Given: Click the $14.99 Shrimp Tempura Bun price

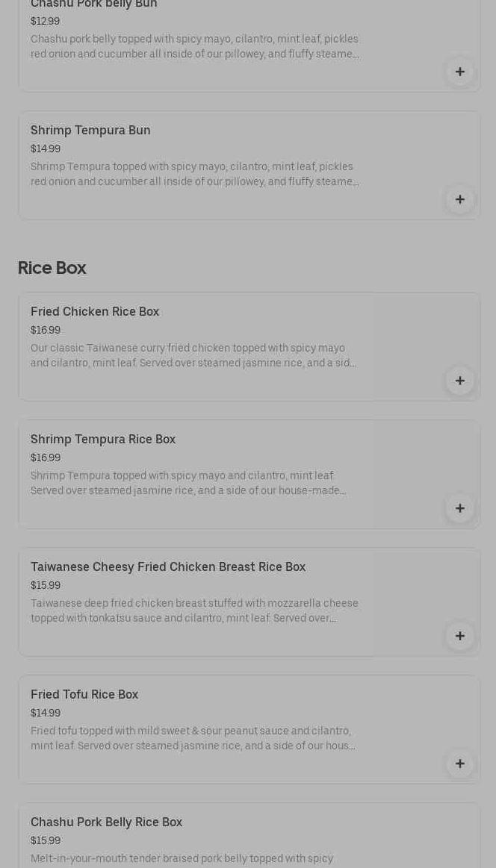Looking at the screenshot, I should point(46,149).
